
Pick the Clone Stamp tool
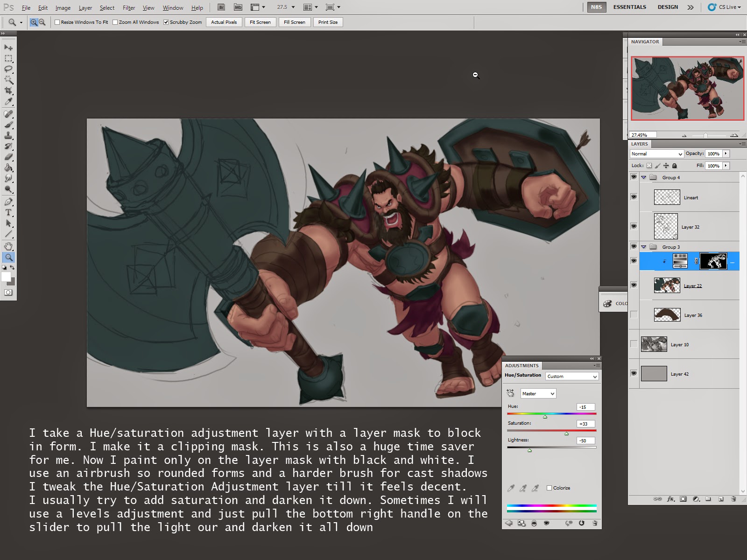[x=8, y=136]
